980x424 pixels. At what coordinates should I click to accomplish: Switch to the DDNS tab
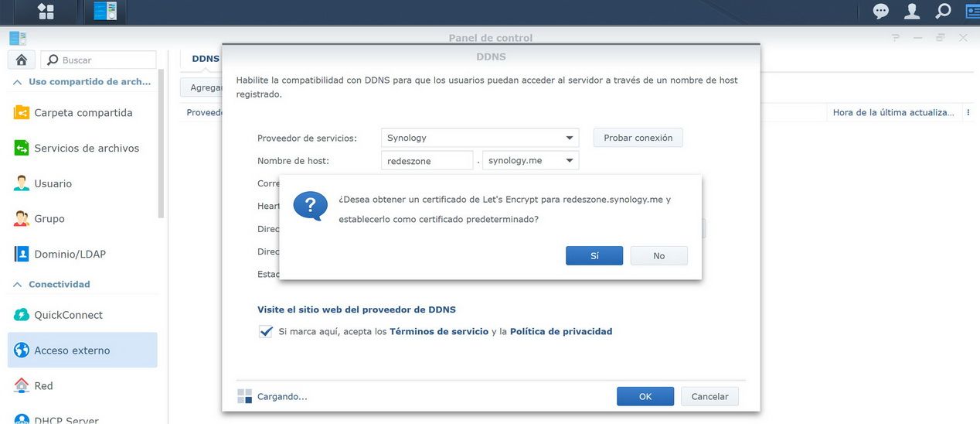(205, 59)
